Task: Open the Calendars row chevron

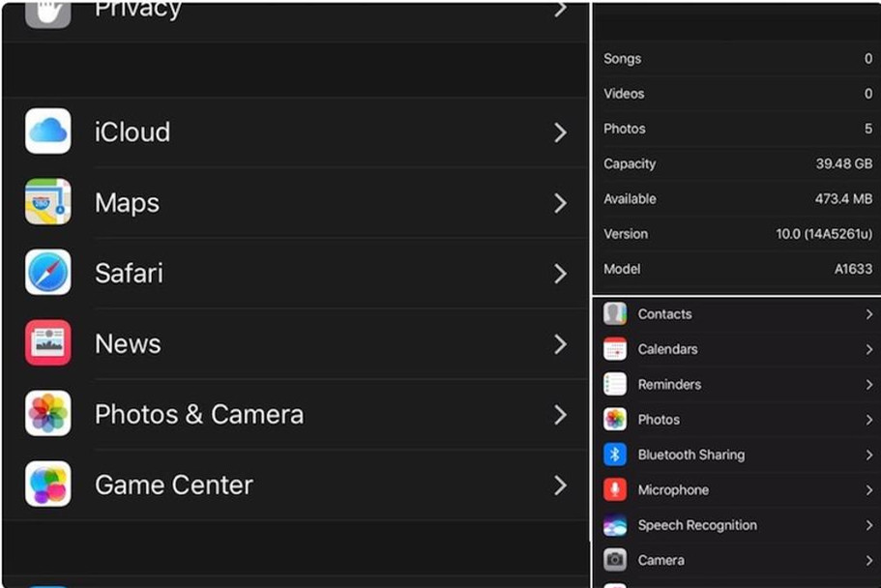Action: 869,350
